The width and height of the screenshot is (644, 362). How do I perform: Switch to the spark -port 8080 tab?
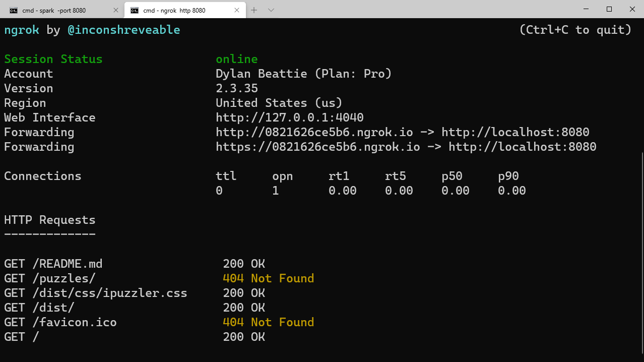(62, 10)
